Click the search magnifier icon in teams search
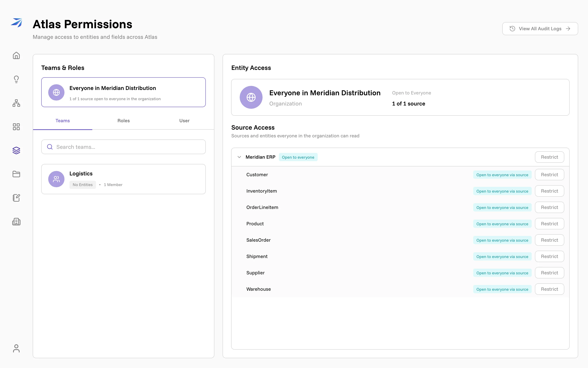This screenshot has width=588, height=368. [x=50, y=147]
